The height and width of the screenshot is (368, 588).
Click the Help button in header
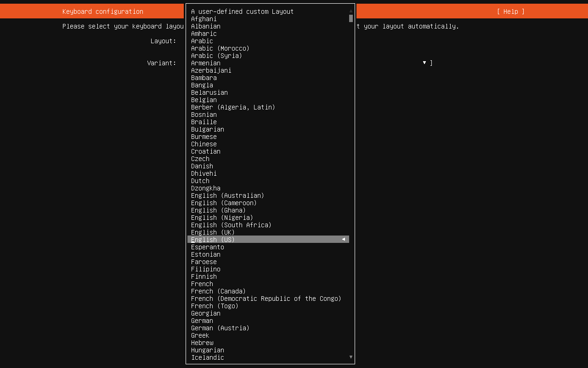pos(510,11)
